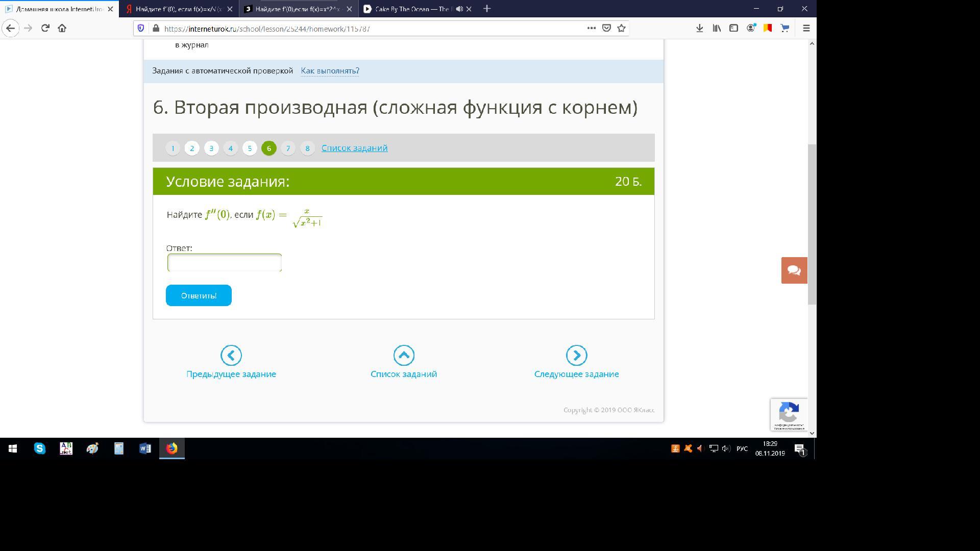Viewport: 980px width, 551px height.
Task: Click the up arrow task list icon
Action: coord(403,355)
